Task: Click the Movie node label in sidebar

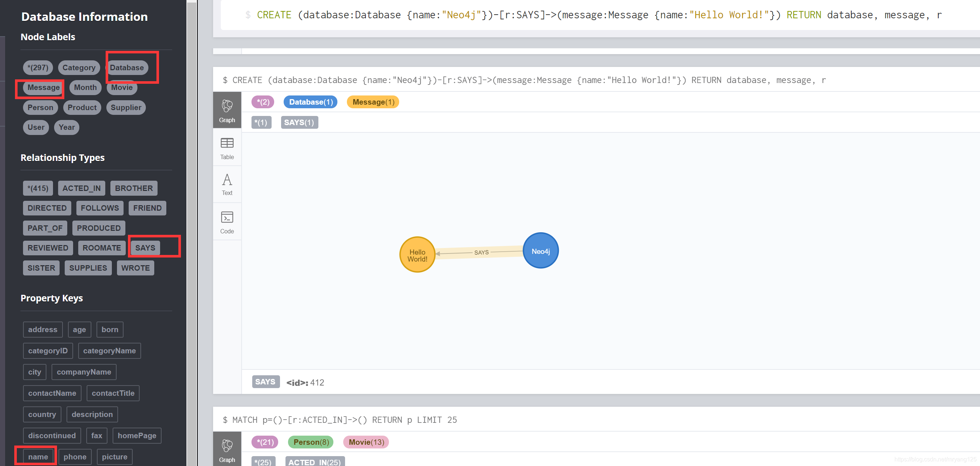Action: (x=122, y=87)
